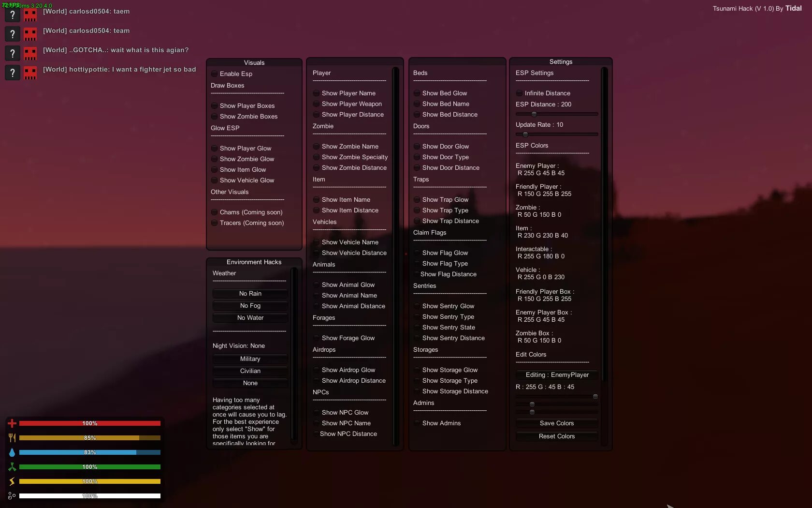This screenshot has height=508, width=812.
Task: Click the red color R slider handle
Action: [x=595, y=397]
